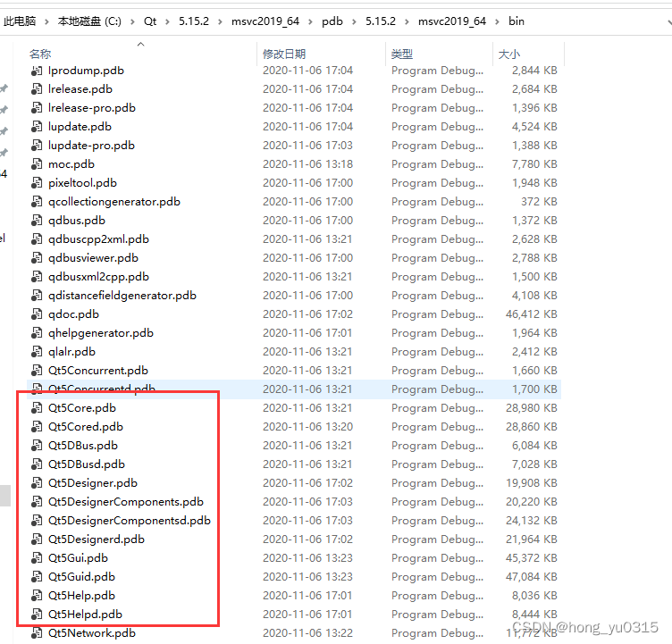Go to the pdb folder breadcrumb

coord(332,21)
